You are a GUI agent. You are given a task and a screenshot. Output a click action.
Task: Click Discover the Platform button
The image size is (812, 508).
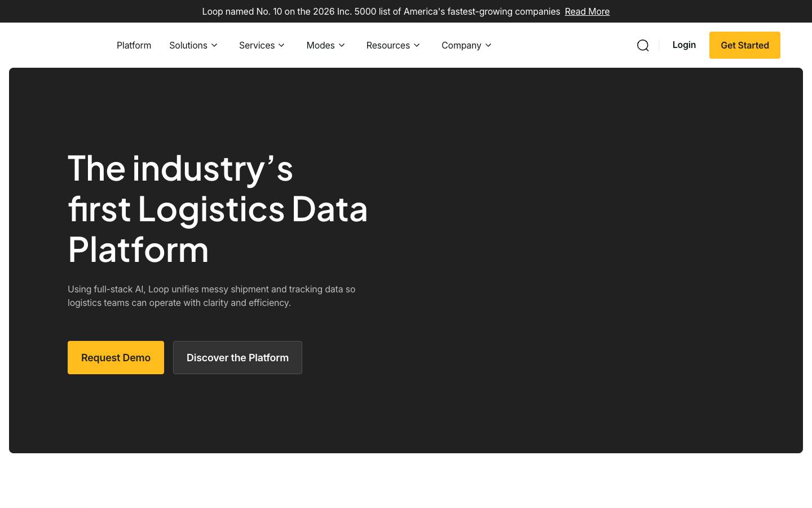click(237, 357)
